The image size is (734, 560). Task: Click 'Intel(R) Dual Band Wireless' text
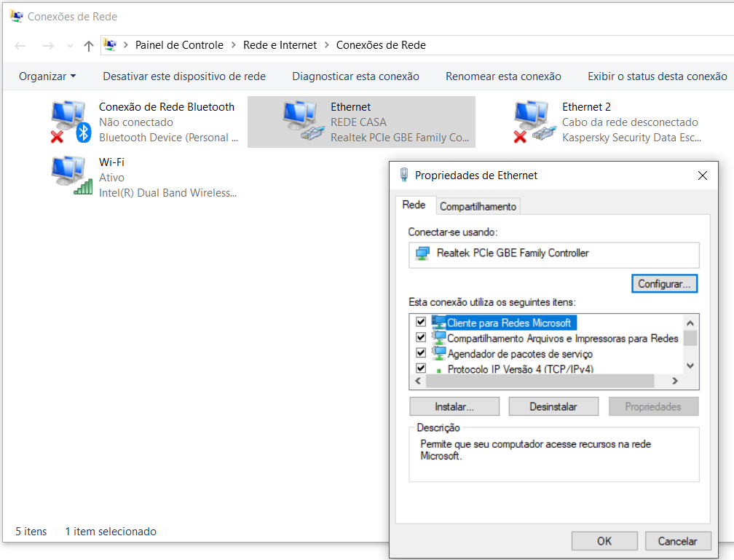point(167,193)
